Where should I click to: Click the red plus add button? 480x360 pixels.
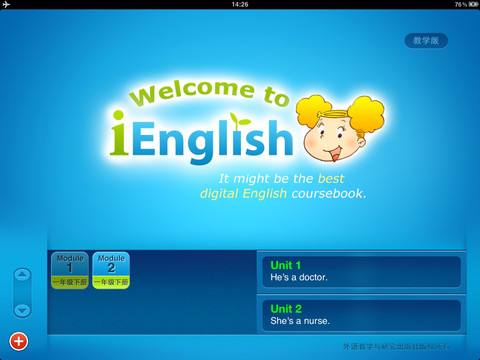(19, 341)
